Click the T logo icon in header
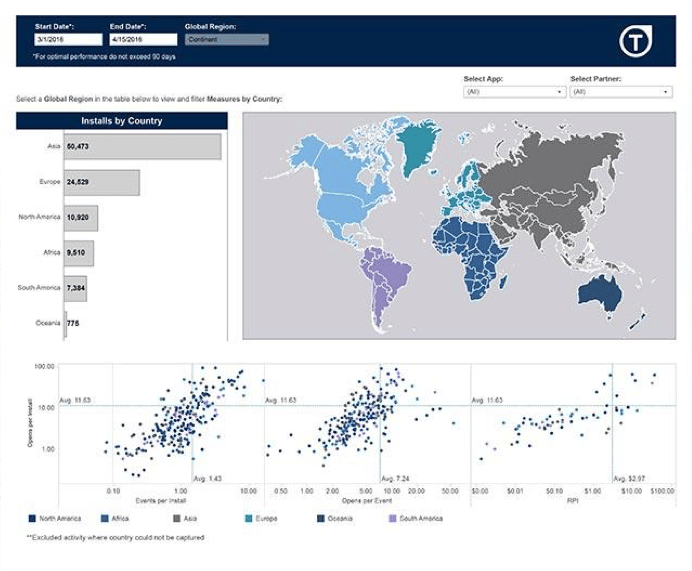Image resolution: width=692 pixels, height=571 pixels. [635, 41]
